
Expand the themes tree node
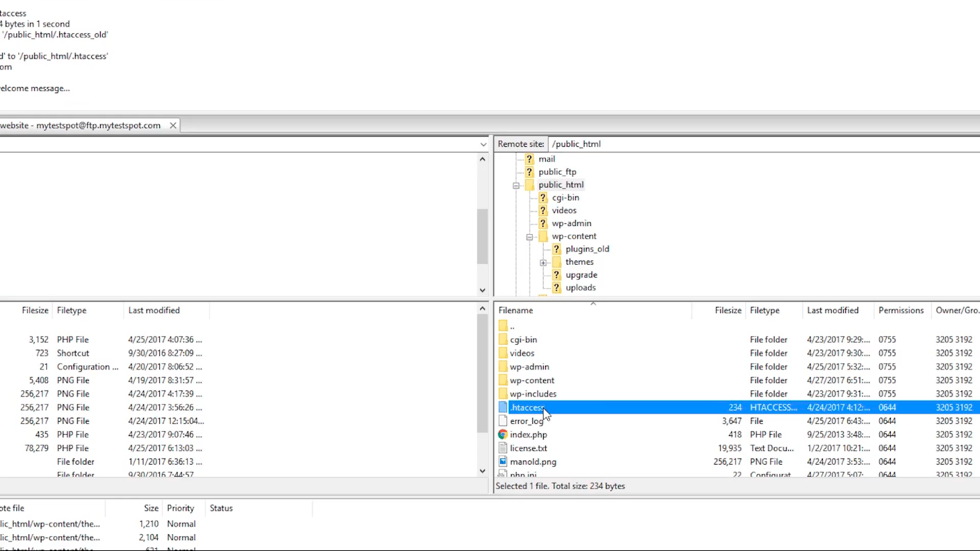click(x=543, y=263)
